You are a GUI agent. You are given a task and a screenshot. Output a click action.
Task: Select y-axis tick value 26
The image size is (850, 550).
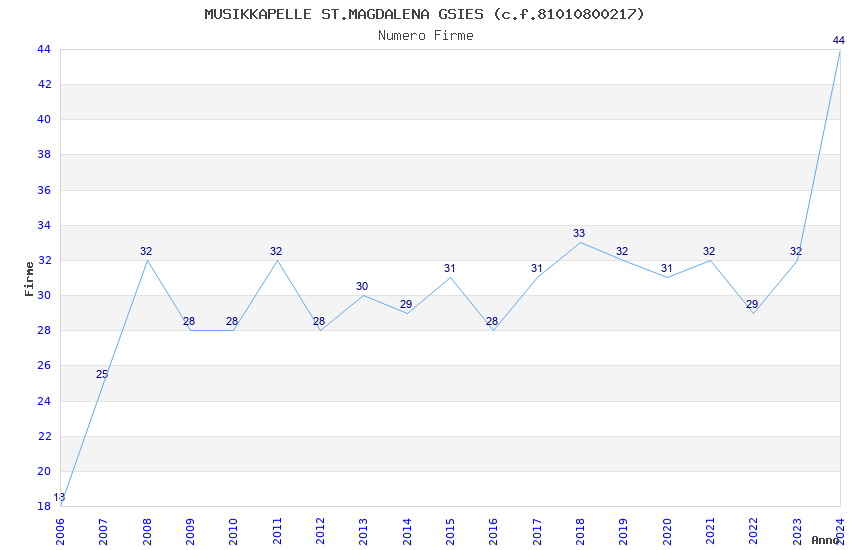click(44, 365)
